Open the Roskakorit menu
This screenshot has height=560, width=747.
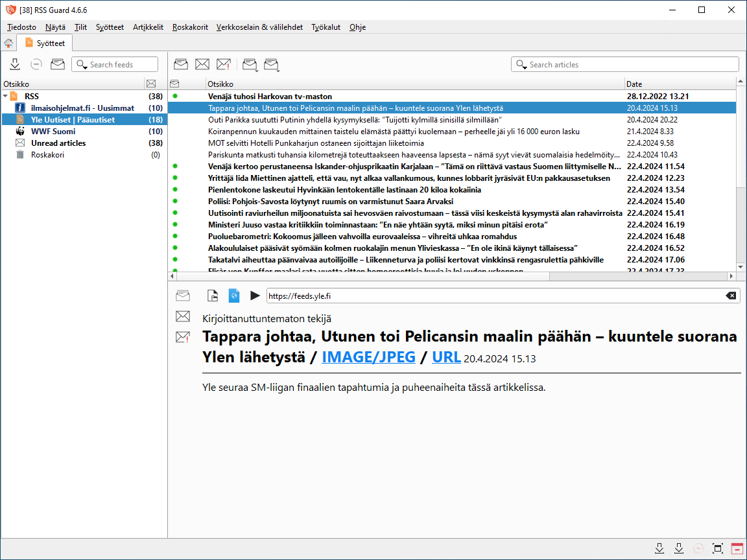190,27
